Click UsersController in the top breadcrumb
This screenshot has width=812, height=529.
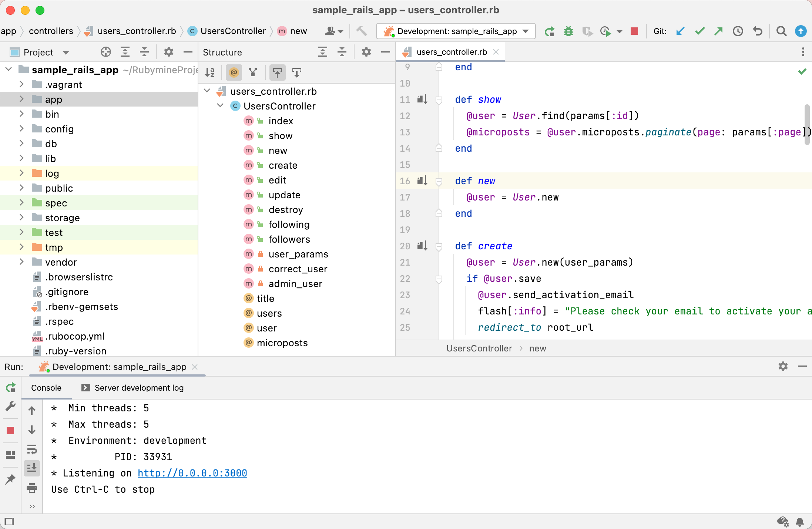233,31
